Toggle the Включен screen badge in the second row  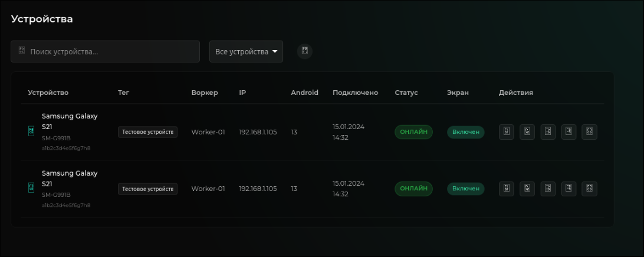465,189
